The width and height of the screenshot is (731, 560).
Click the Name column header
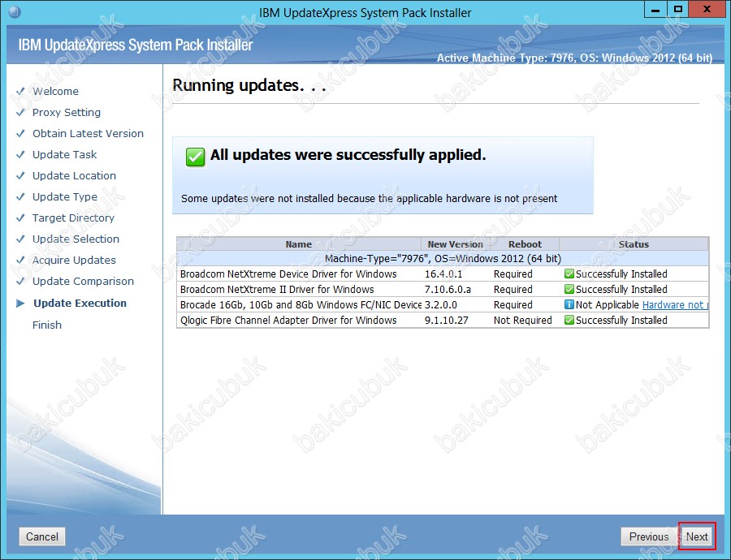299,244
